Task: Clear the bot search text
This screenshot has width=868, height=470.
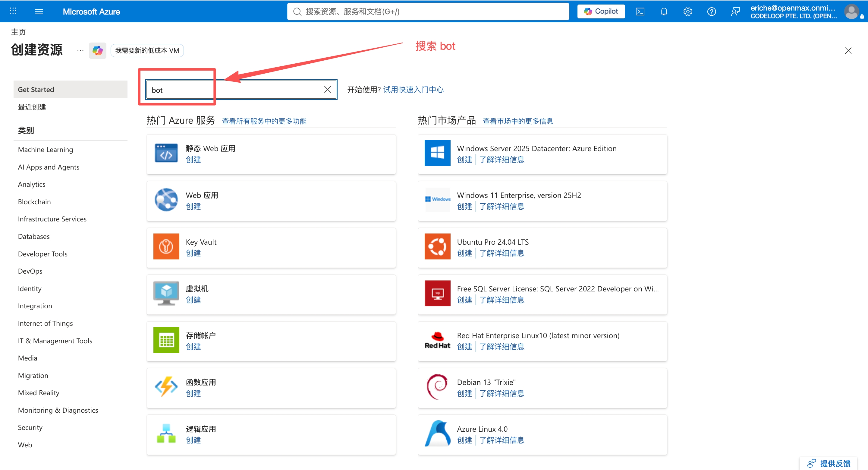Action: point(327,89)
